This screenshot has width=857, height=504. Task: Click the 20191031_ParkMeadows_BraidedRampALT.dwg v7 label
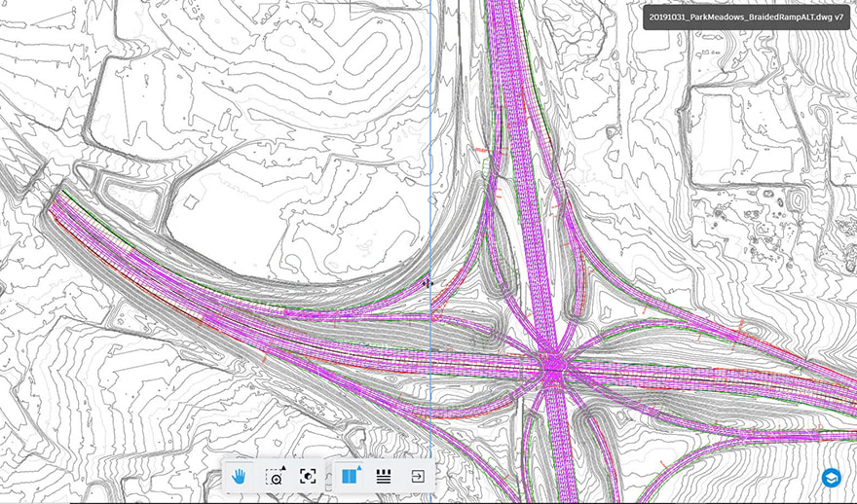tap(746, 17)
